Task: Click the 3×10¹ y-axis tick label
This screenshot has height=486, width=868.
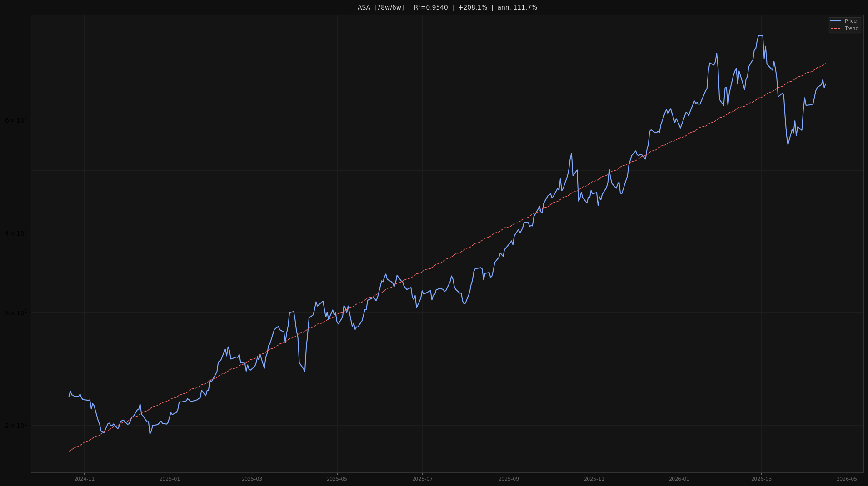Action: [16, 313]
